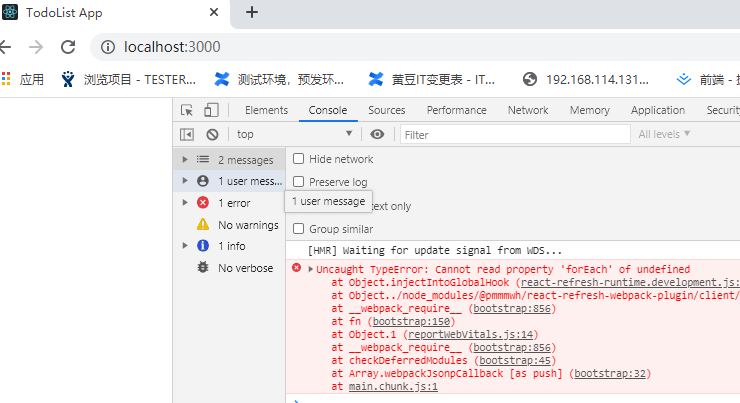The height and width of the screenshot is (403, 740).
Task: Switch to the Application tab
Action: pos(658,110)
